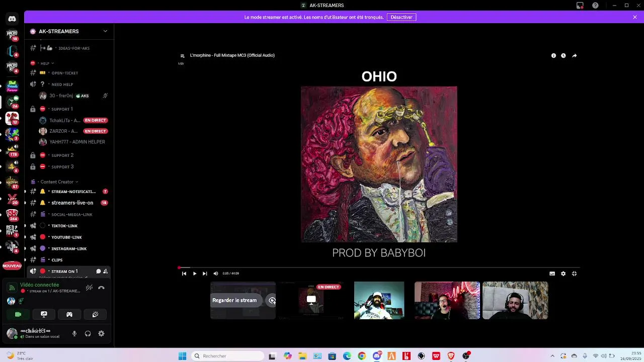
Task: Toggle noise suppression in voice panel
Action: click(x=89, y=288)
